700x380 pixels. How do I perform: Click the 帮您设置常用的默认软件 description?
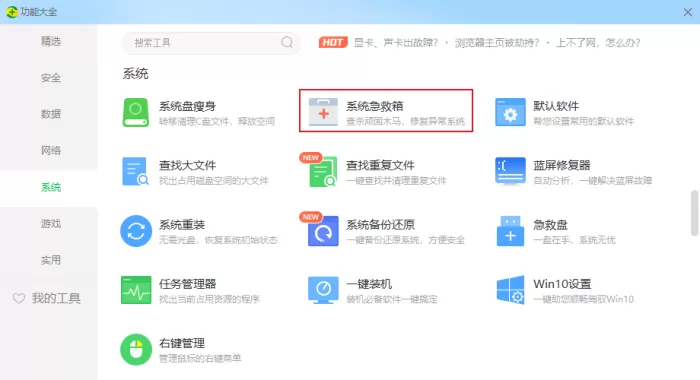(583, 121)
